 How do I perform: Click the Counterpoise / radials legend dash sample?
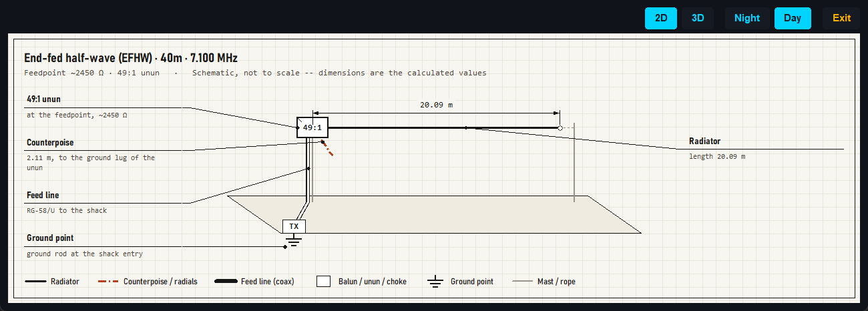pos(108,282)
